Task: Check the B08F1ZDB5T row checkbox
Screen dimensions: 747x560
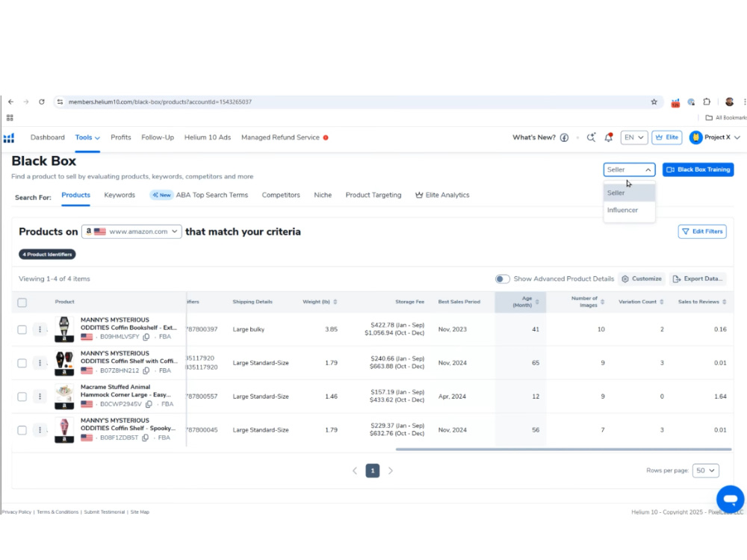Action: point(22,431)
